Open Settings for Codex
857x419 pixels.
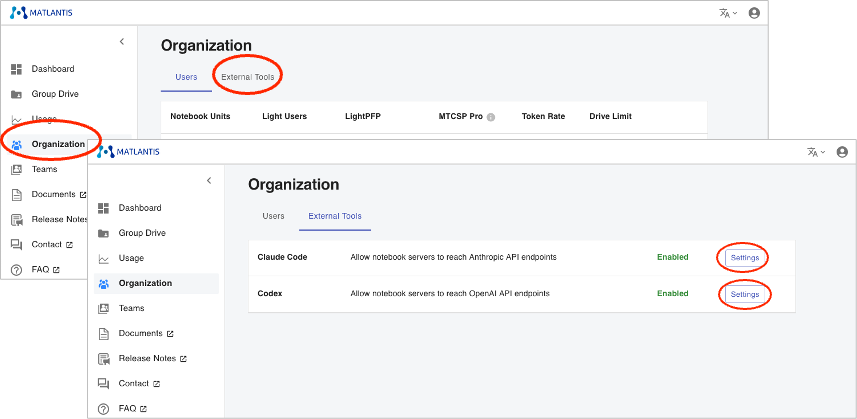745,294
